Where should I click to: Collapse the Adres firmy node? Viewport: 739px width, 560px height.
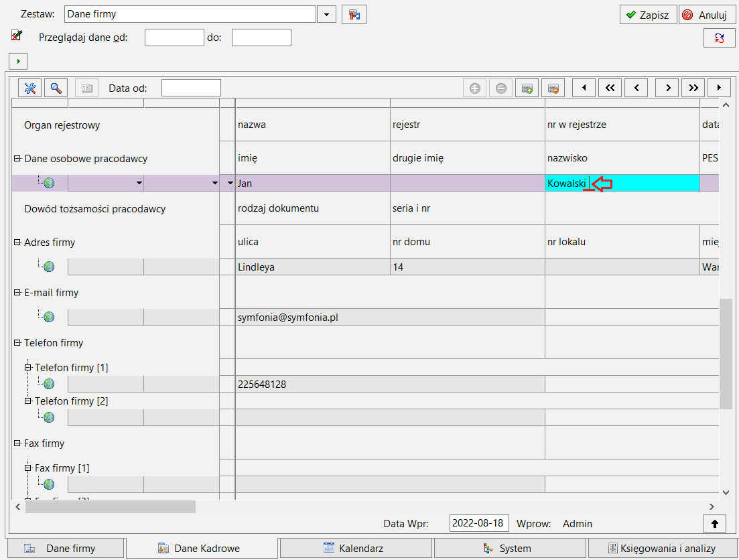coord(17,242)
